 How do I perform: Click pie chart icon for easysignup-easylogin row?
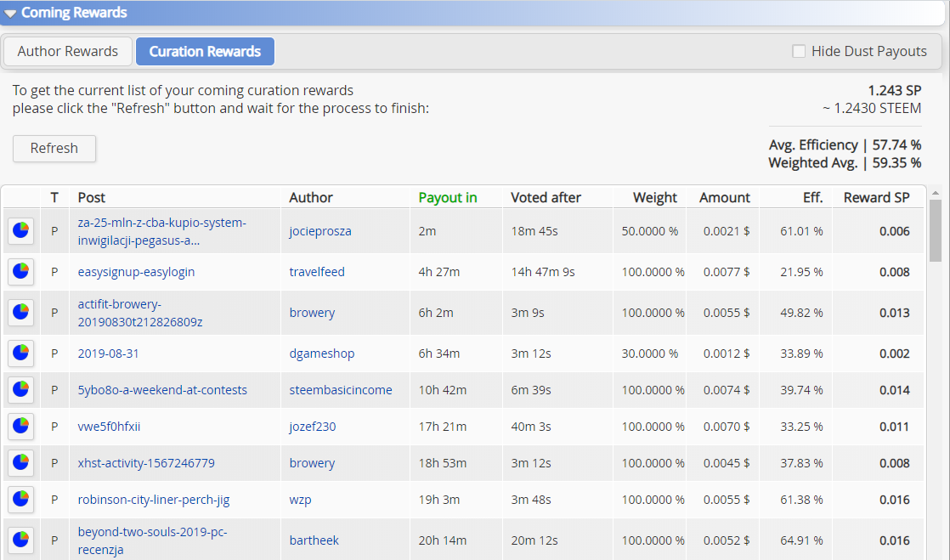pos(20,272)
